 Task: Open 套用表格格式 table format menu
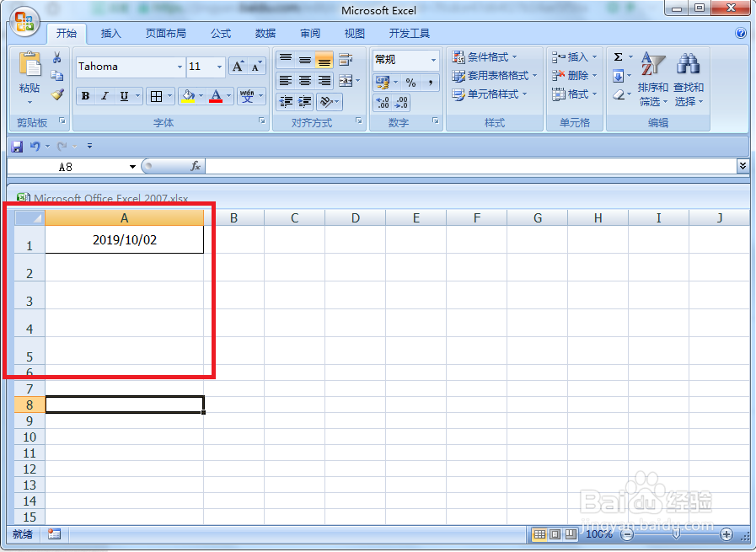point(496,76)
